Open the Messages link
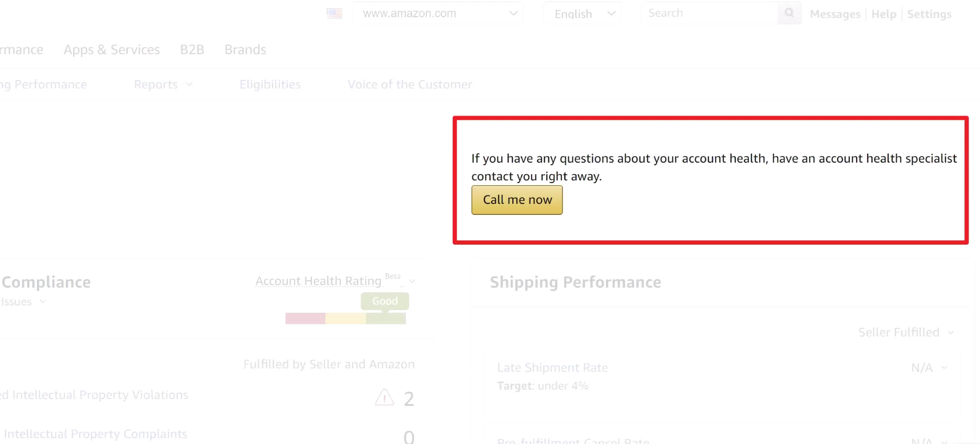The height and width of the screenshot is (444, 980). click(x=835, y=14)
